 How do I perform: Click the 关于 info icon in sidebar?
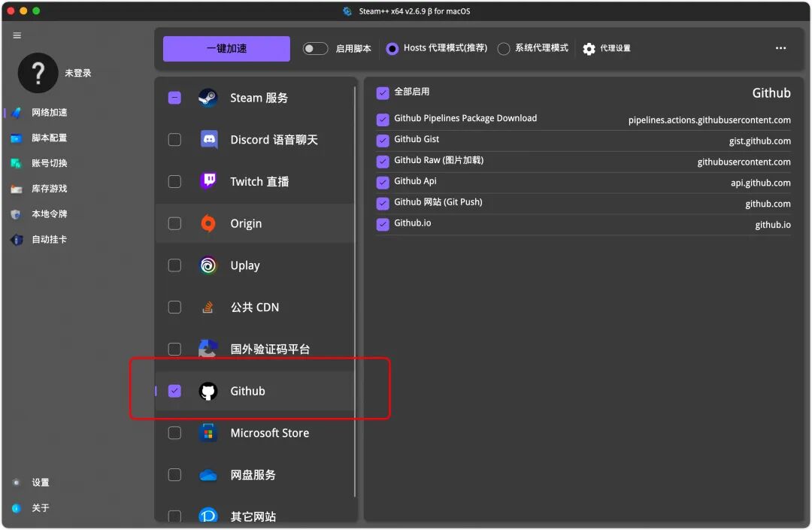point(17,507)
